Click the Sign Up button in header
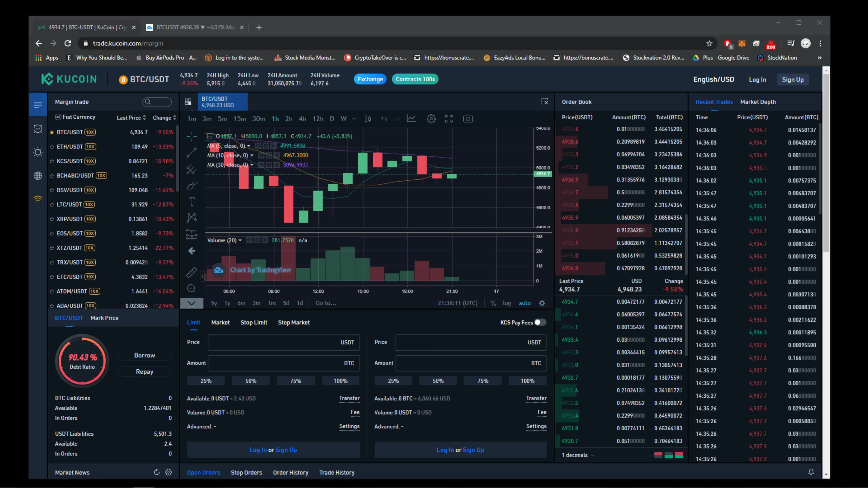This screenshot has width=868, height=488. point(793,80)
